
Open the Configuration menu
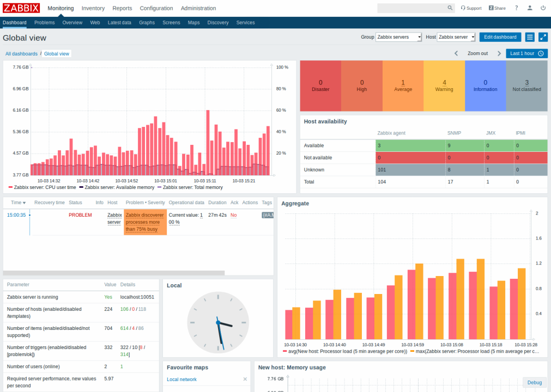(x=156, y=8)
